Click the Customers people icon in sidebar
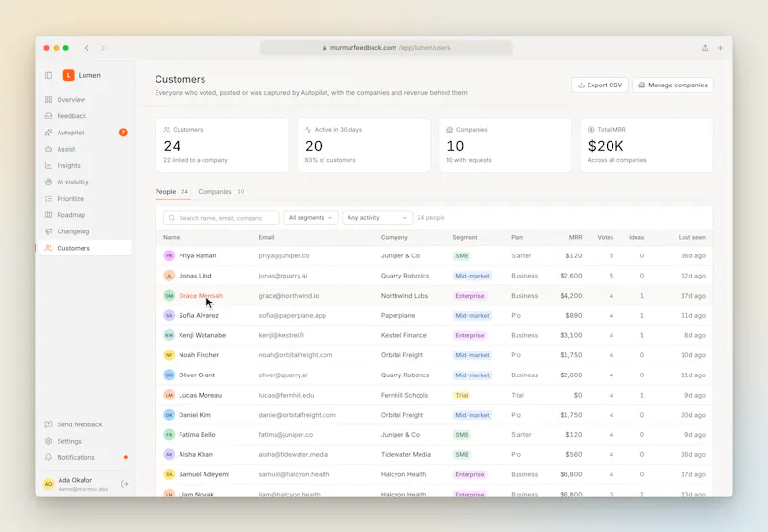768x532 pixels. point(49,248)
